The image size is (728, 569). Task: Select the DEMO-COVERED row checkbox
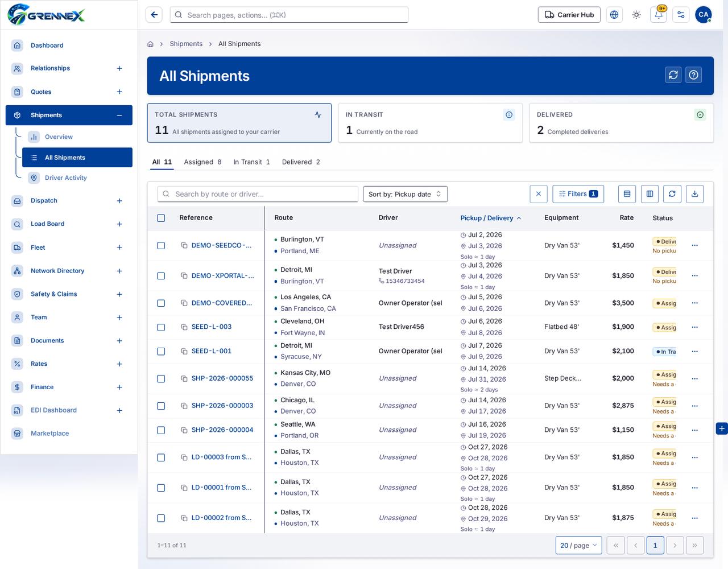point(161,303)
